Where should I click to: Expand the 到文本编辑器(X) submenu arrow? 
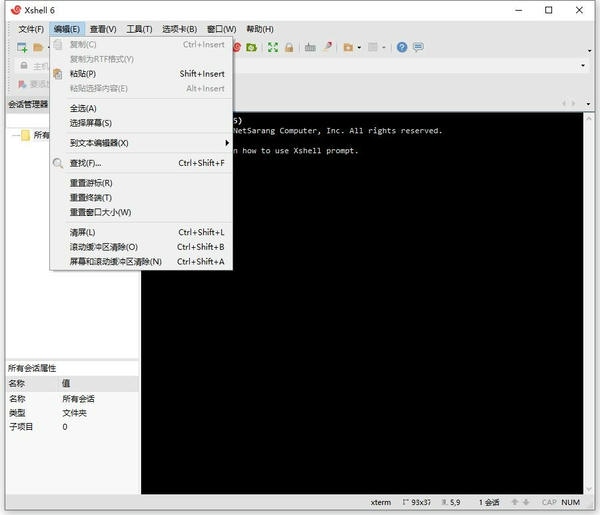pyautogui.click(x=227, y=143)
